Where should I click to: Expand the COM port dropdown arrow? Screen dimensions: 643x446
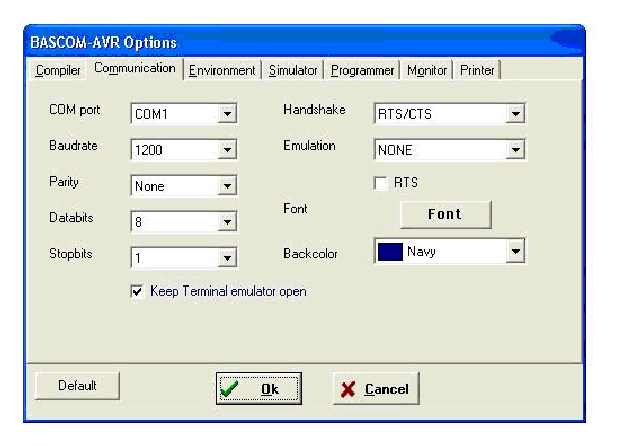pyautogui.click(x=227, y=114)
